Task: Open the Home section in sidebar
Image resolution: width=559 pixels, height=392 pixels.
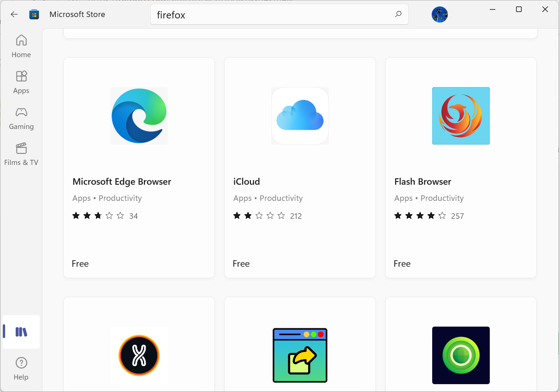Action: [21, 46]
